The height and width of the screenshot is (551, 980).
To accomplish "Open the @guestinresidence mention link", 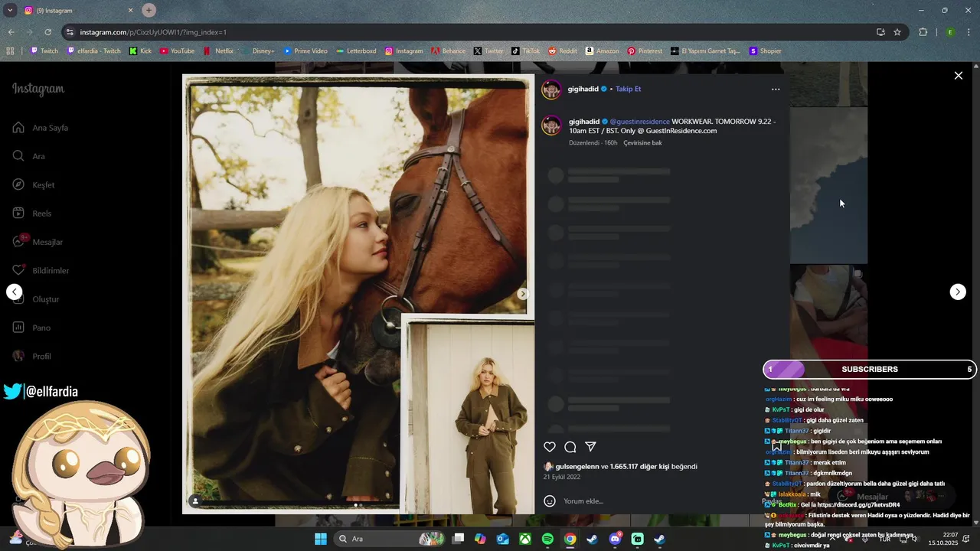I will pyautogui.click(x=639, y=122).
